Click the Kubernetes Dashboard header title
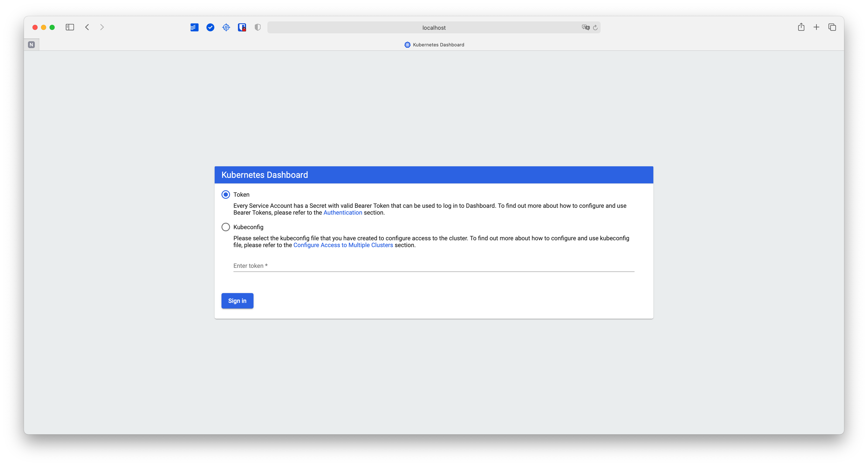Image resolution: width=868 pixels, height=466 pixels. [264, 175]
